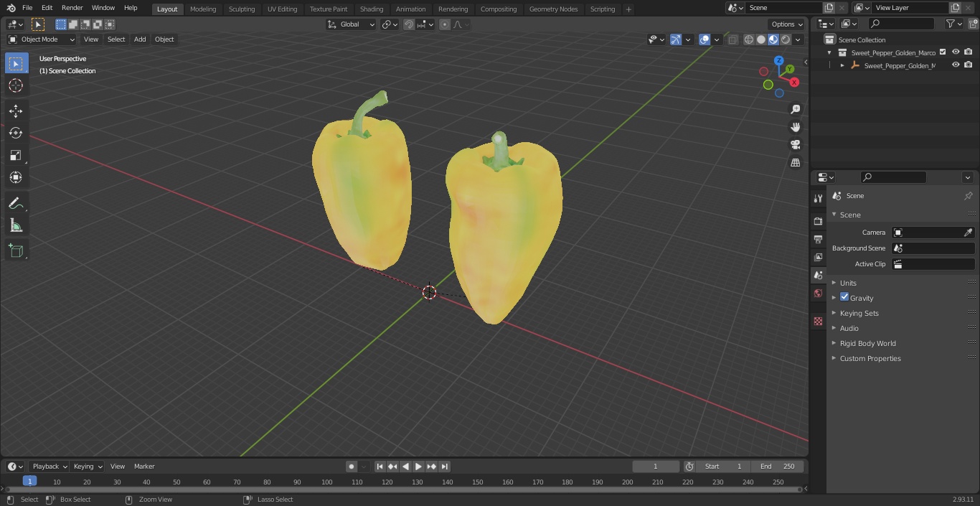Zoom the viewport with the magnifier icon

tap(795, 109)
